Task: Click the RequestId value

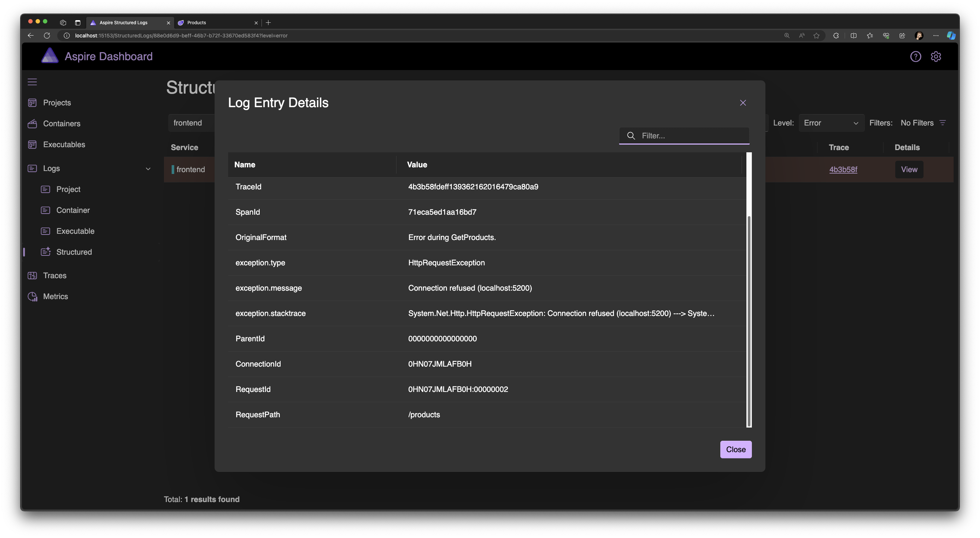Action: (x=458, y=389)
